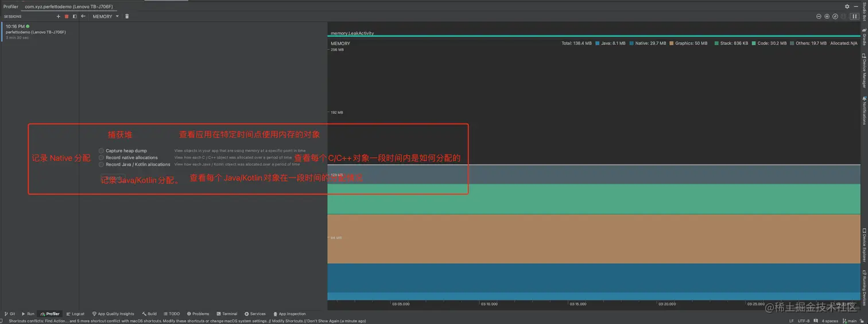
Task: Open the Studio Bot side panel
Action: [x=864, y=11]
